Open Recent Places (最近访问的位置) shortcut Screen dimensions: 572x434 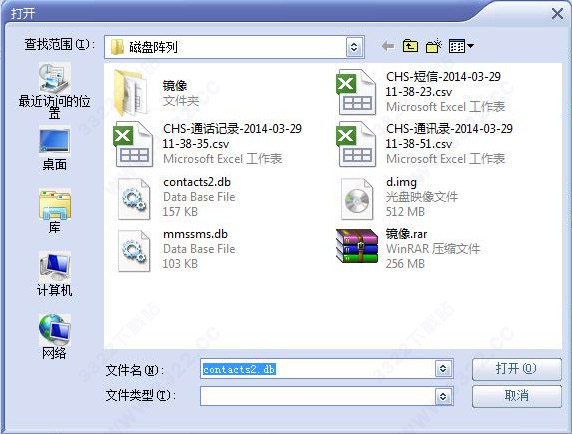[54, 90]
